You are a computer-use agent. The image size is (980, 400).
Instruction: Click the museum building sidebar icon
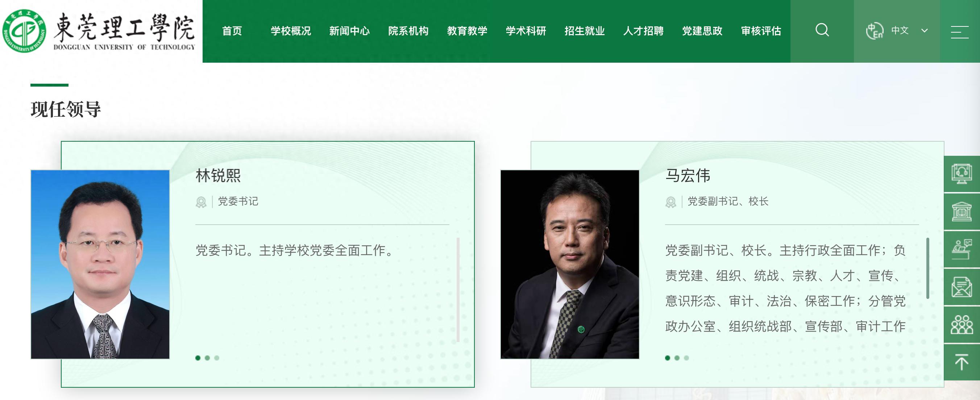coord(962,211)
